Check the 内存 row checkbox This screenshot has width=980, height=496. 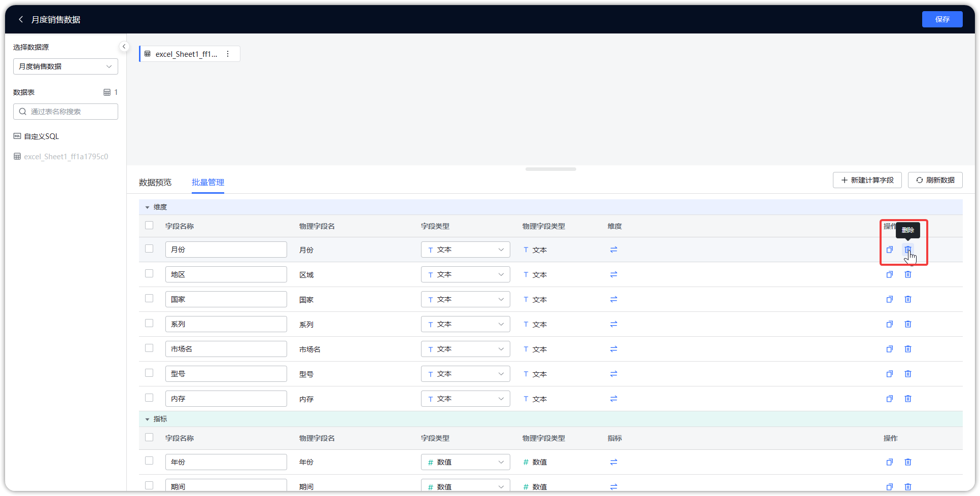click(149, 398)
